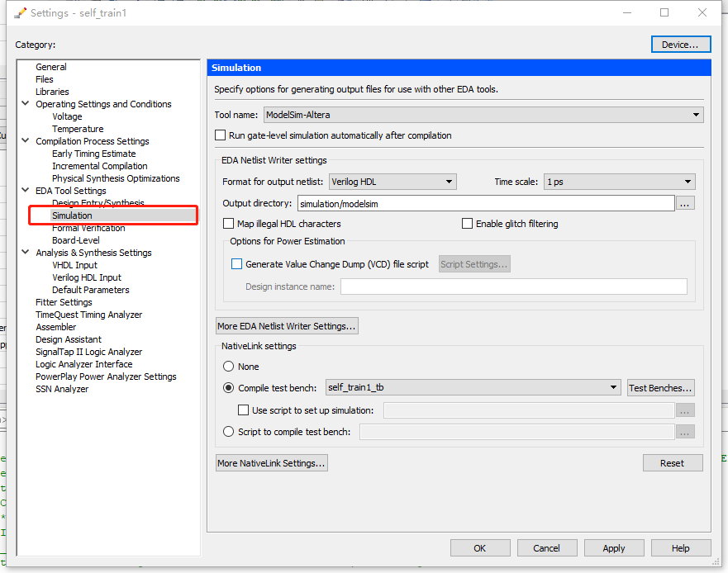Screen dimensions: 728x573
Task: Cancel the Settings dialog
Action: [547, 548]
